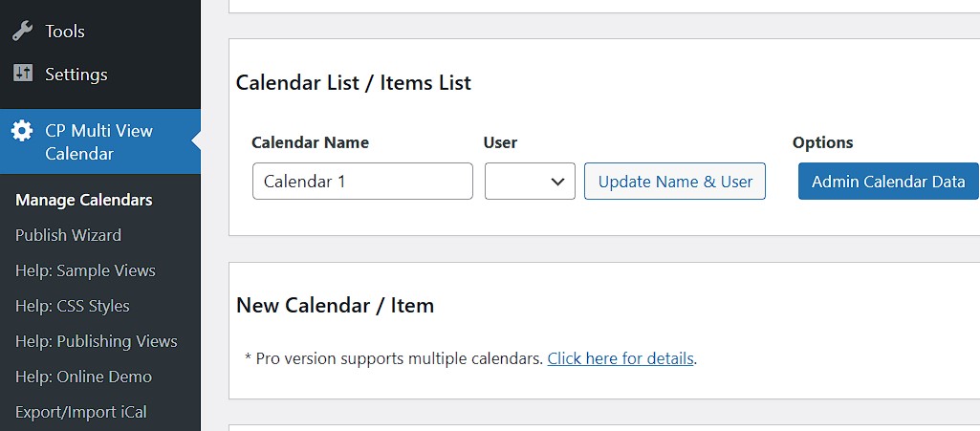The image size is (980, 431).
Task: Open the Settings menu label
Action: tap(76, 74)
